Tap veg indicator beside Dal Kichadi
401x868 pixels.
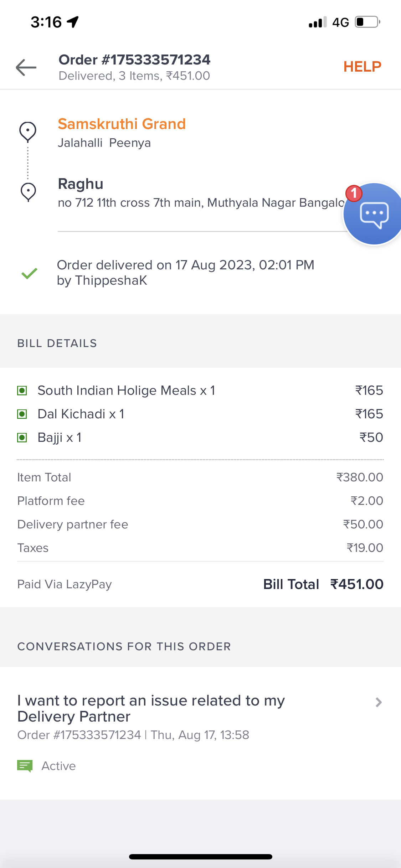[22, 414]
